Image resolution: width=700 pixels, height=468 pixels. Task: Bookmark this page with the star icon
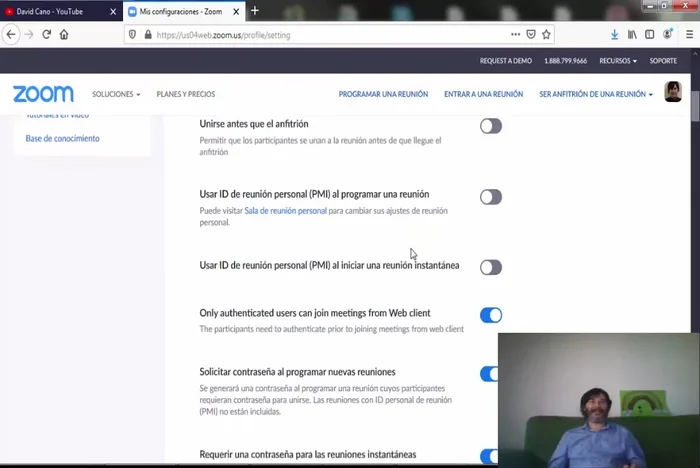tap(546, 34)
